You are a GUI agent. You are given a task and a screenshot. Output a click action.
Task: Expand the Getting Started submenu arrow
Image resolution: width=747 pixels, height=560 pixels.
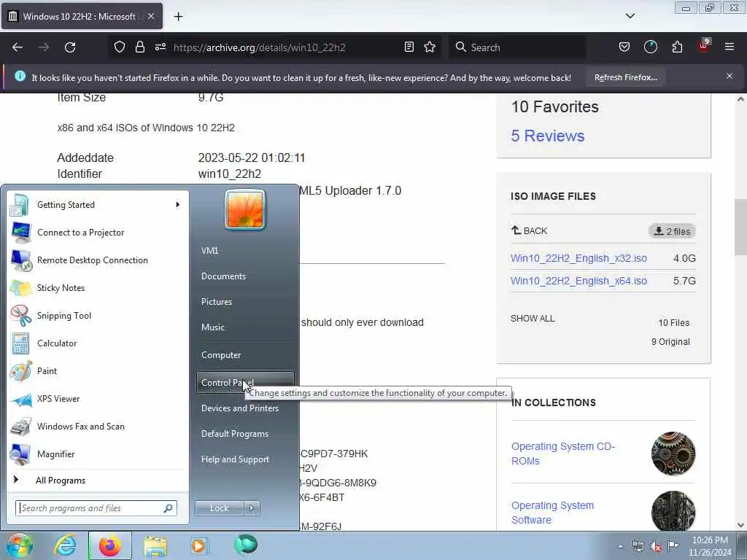pos(178,205)
